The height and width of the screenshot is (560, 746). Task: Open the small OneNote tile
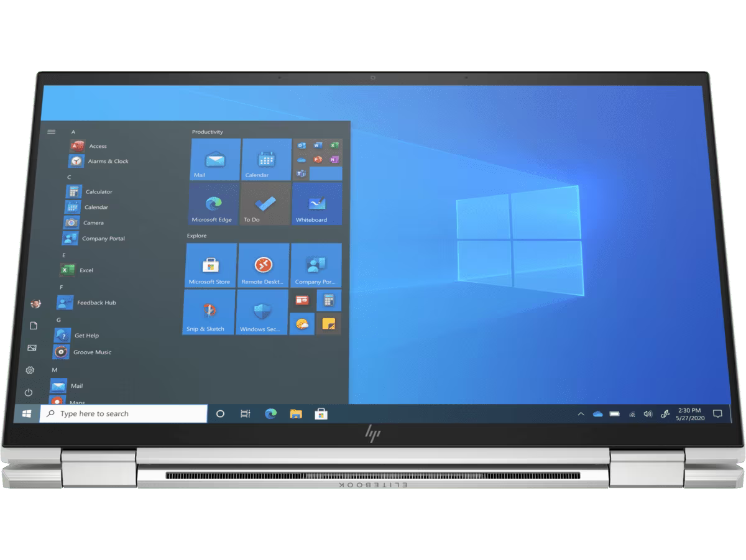334,160
